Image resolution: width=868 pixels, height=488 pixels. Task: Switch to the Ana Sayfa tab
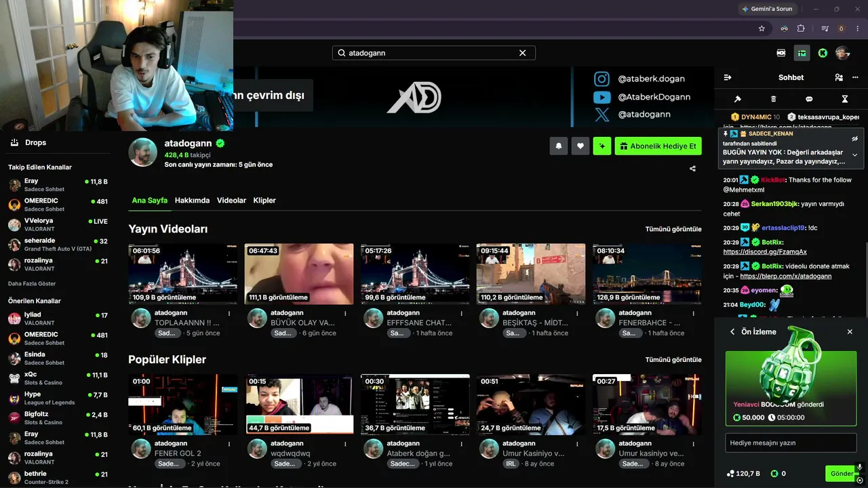pyautogui.click(x=149, y=201)
